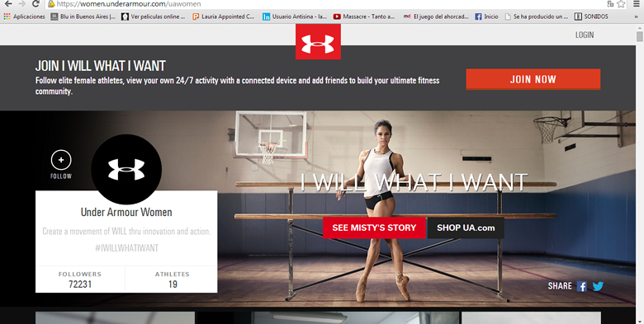Click the page's vertical scrollbar thumb

(640, 36)
